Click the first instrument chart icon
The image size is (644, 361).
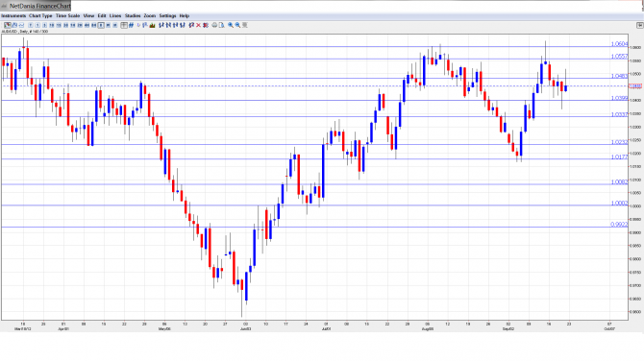[x=8, y=25]
